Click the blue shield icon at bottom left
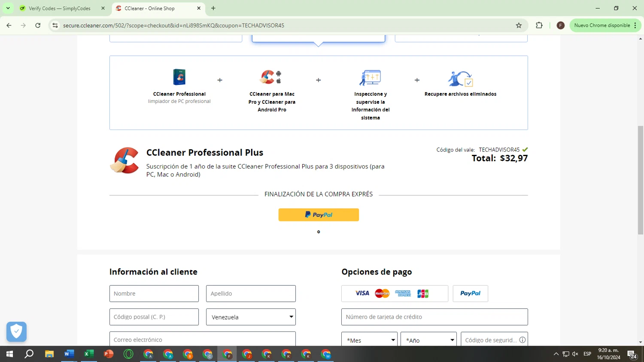The height and width of the screenshot is (362, 644). [x=17, y=332]
